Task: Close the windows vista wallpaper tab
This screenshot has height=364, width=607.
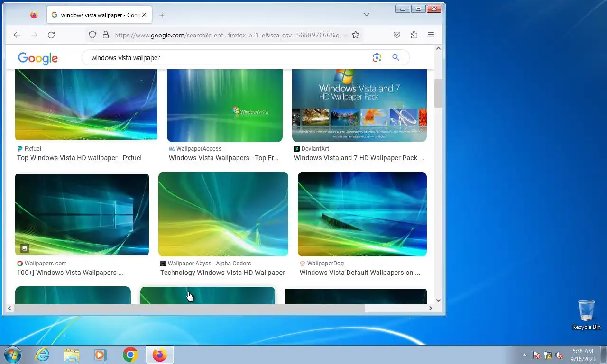Action: coord(145,15)
